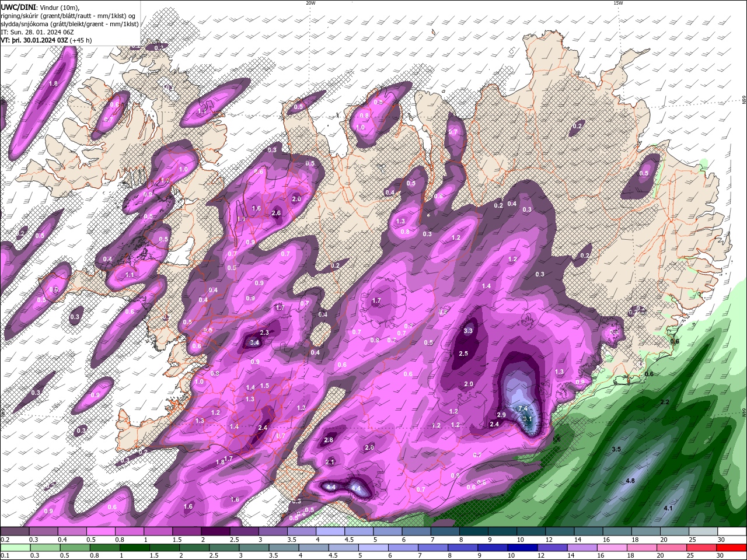Screen dimensions: 747x560
Task: Select bright pink snow swatch 0.5 to 0.8
Action: pos(100,531)
